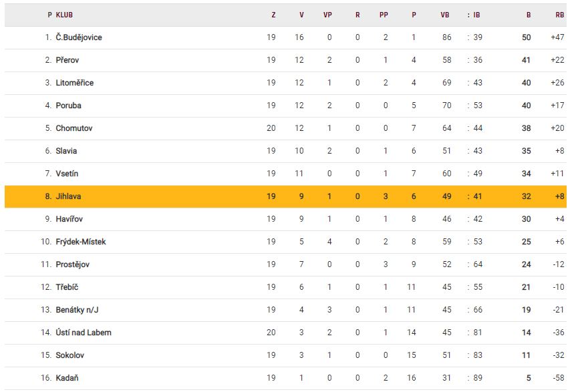The image size is (574, 392).
Task: Open the Havířov club link
Action: pyautogui.click(x=69, y=219)
